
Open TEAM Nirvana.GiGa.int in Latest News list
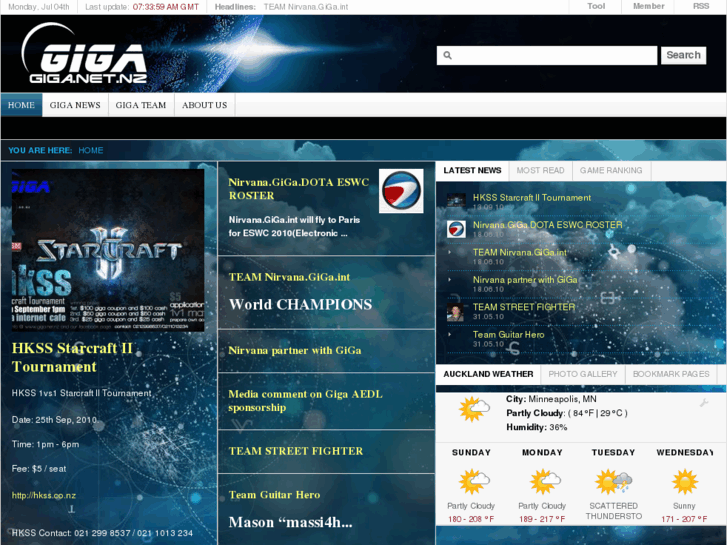point(520,252)
